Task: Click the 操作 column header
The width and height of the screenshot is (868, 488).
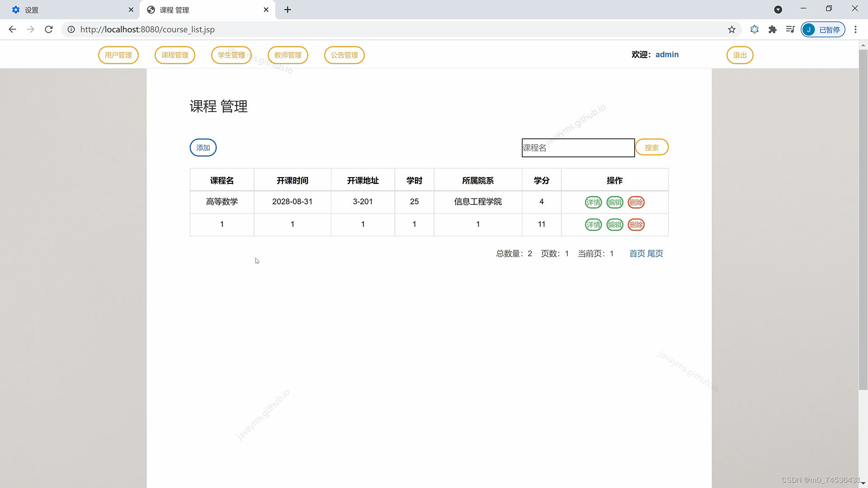Action: click(615, 180)
